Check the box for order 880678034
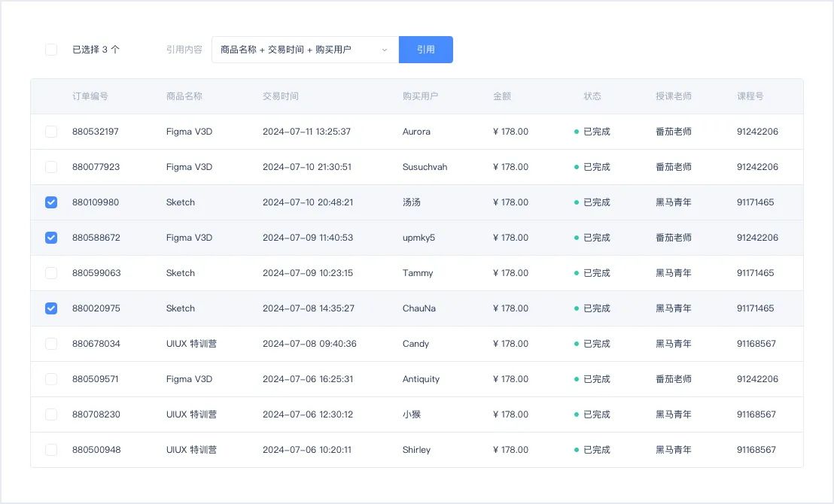Image resolution: width=834 pixels, height=504 pixels. pyautogui.click(x=51, y=344)
